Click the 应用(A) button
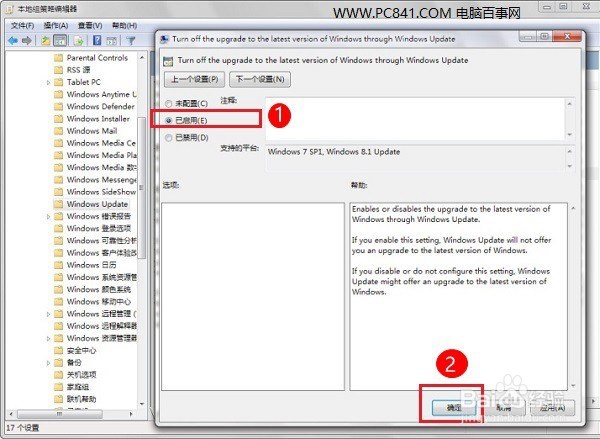Viewport: 600px width, 439px height. point(553,408)
